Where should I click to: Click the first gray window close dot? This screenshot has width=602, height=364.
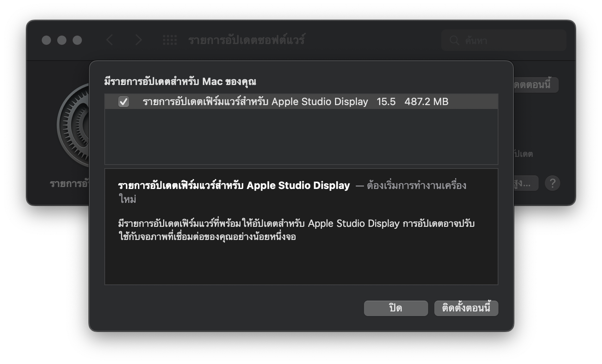[x=46, y=40]
